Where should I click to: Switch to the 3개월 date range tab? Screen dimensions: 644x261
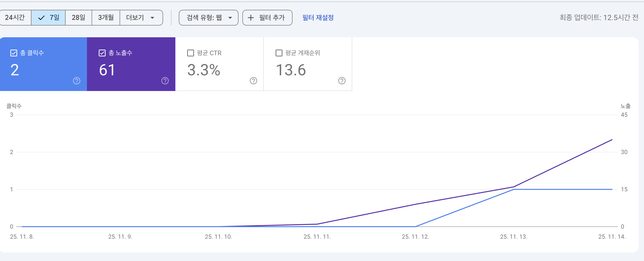[x=106, y=17]
